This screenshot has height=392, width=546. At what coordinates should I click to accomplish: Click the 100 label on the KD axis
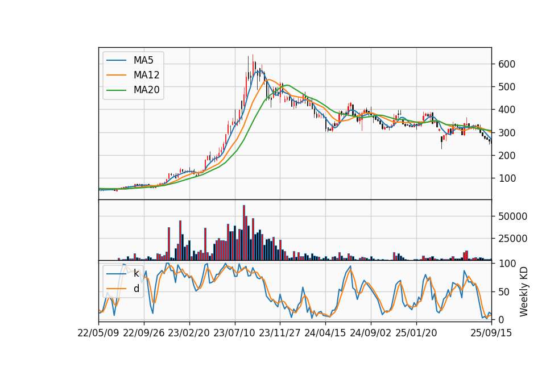click(507, 264)
